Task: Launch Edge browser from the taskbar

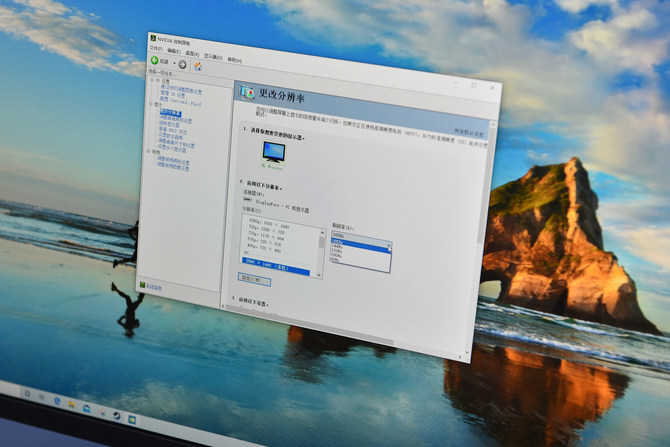Action: 57,400
